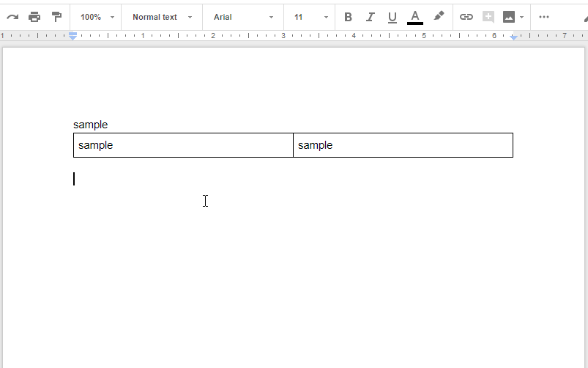Click the right table cell containing sample
The width and height of the screenshot is (588, 368).
coord(403,145)
